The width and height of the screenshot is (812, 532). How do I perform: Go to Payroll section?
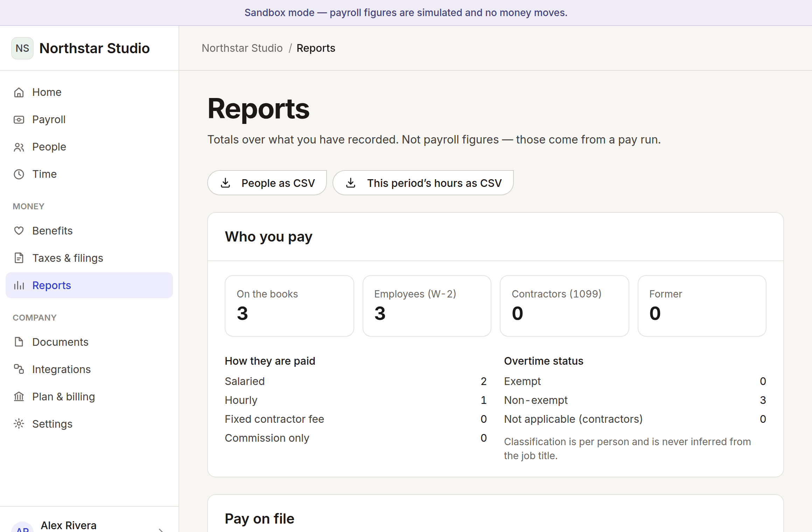(89, 120)
